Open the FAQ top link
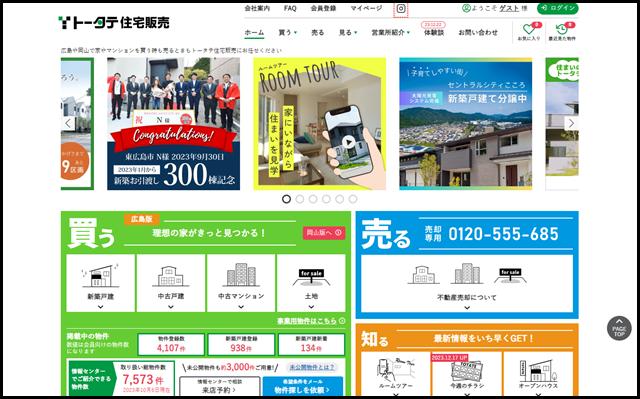 (x=290, y=8)
